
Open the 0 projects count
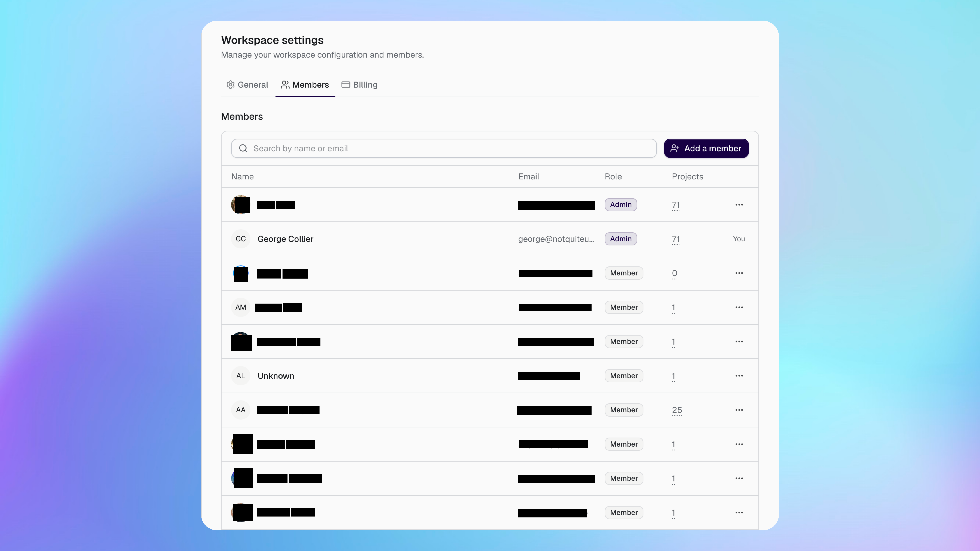click(675, 273)
